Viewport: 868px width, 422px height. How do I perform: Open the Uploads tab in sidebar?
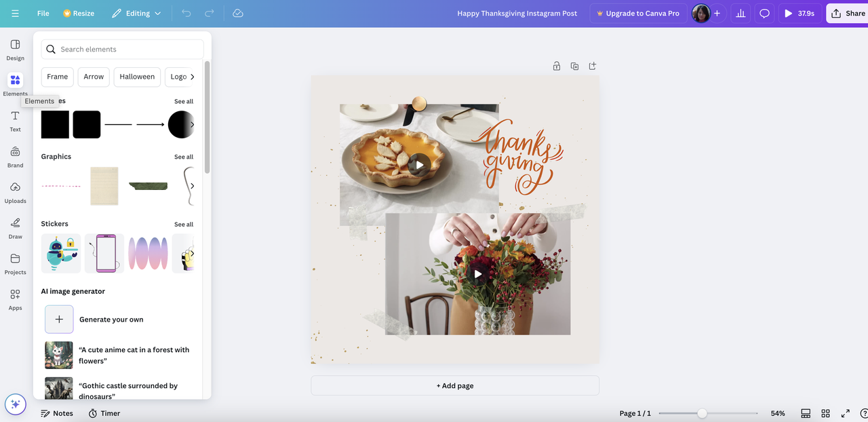coord(15,192)
